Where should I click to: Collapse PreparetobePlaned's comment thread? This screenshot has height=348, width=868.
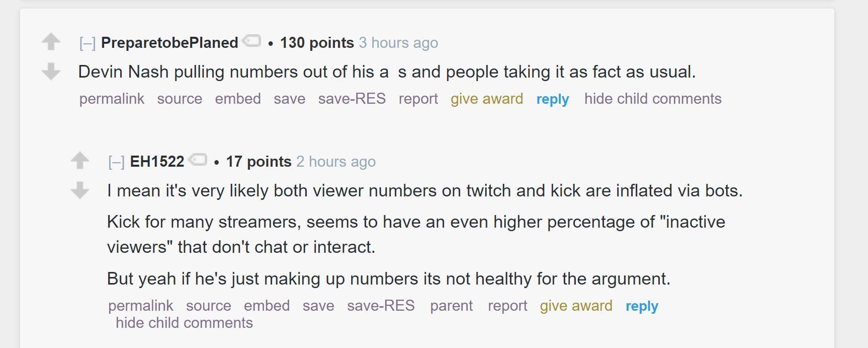click(x=89, y=42)
